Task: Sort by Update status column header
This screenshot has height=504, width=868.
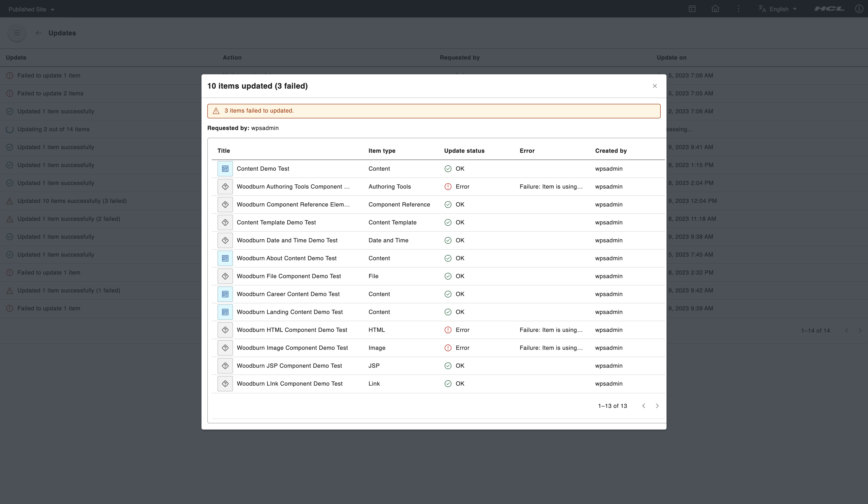Action: tap(464, 151)
